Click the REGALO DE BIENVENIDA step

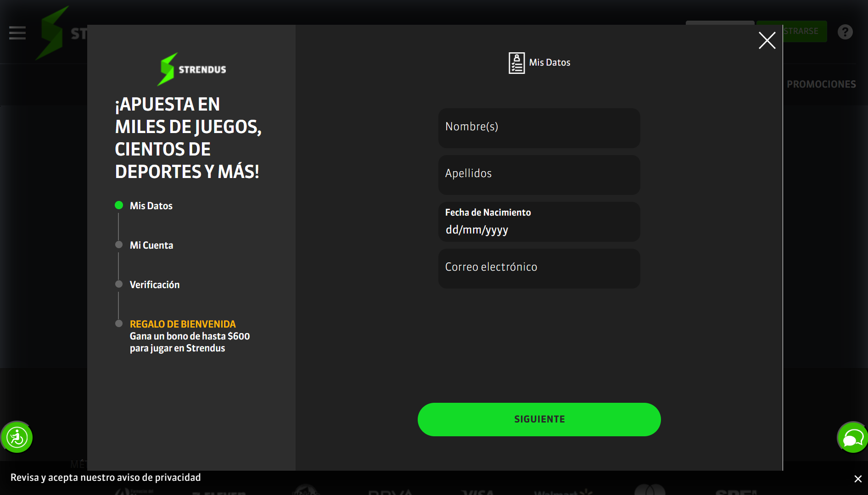[x=183, y=324]
